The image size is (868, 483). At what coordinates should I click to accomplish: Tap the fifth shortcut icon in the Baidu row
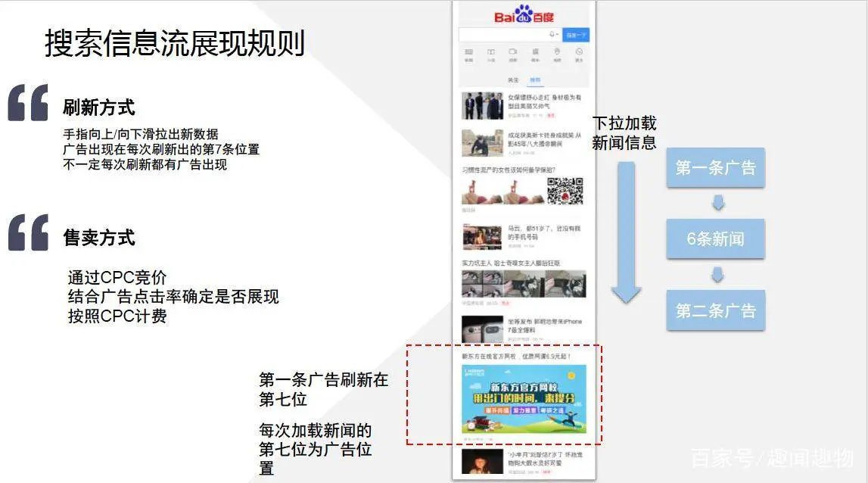pyautogui.click(x=557, y=54)
